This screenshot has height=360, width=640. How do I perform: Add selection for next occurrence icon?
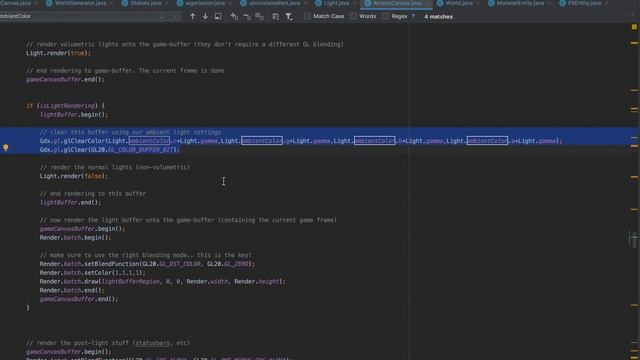click(x=234, y=16)
